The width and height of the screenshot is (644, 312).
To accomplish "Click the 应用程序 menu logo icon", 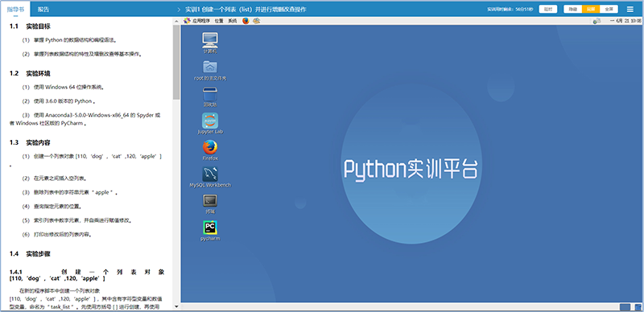I will (187, 21).
